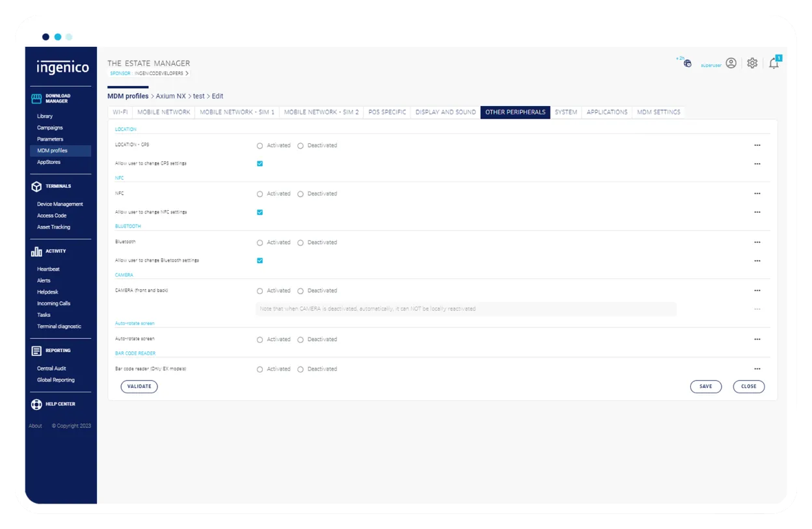This screenshot has width=812, height=529.
Task: Click the CLOSE button
Action: [x=749, y=387]
